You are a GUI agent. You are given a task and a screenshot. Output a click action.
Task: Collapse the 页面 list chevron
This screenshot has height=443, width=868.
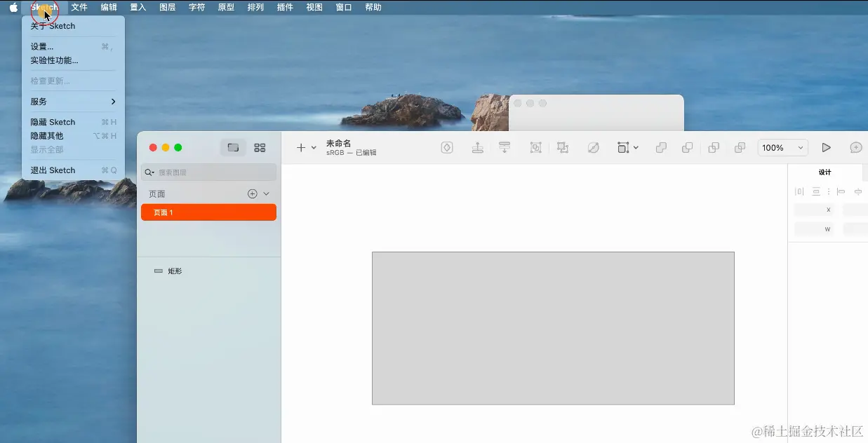click(266, 193)
